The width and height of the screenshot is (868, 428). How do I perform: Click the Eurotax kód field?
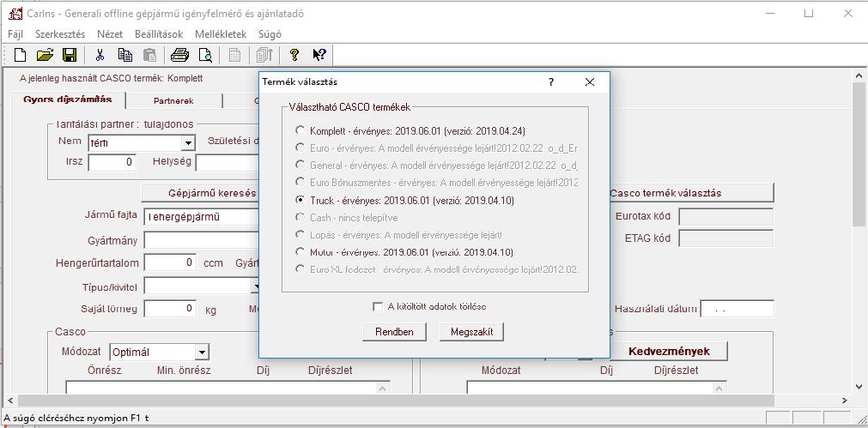726,217
